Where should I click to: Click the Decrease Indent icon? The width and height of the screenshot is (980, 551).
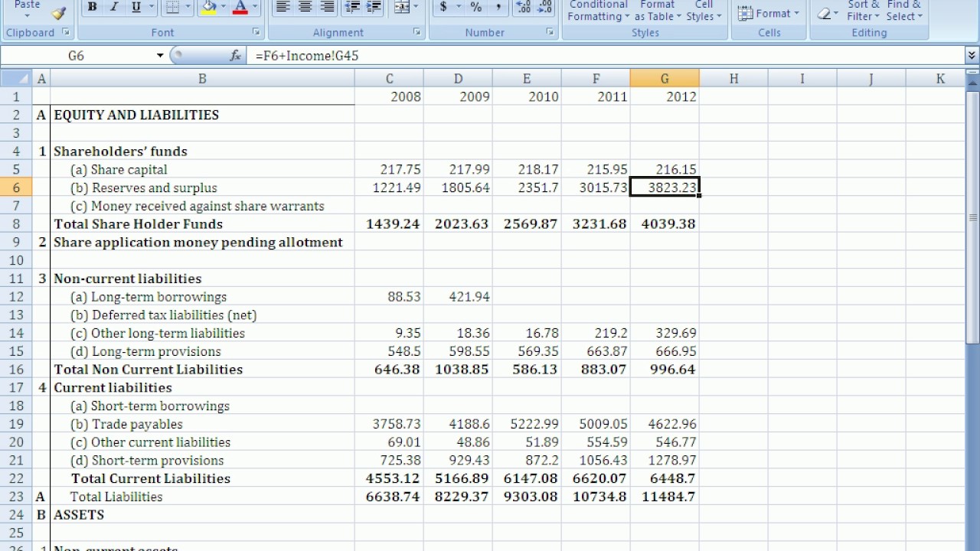pos(352,8)
